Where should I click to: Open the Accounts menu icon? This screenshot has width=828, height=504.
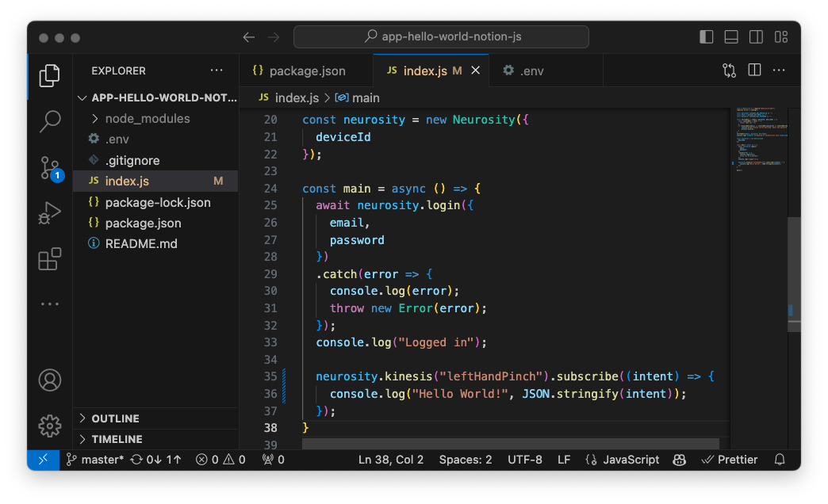point(50,380)
